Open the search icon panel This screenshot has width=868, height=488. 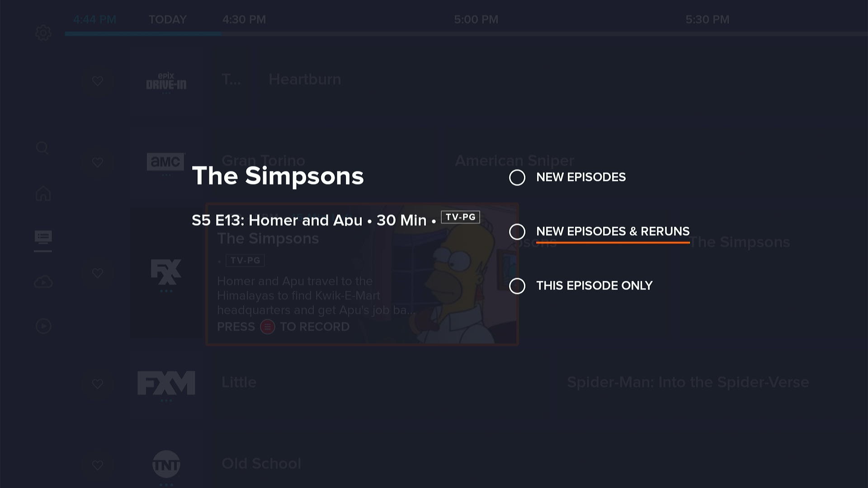pyautogui.click(x=43, y=148)
